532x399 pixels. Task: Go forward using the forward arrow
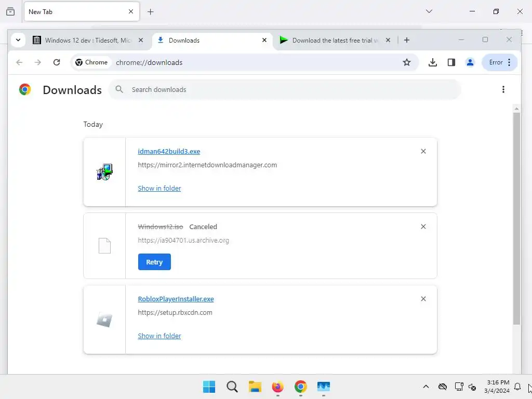37,62
